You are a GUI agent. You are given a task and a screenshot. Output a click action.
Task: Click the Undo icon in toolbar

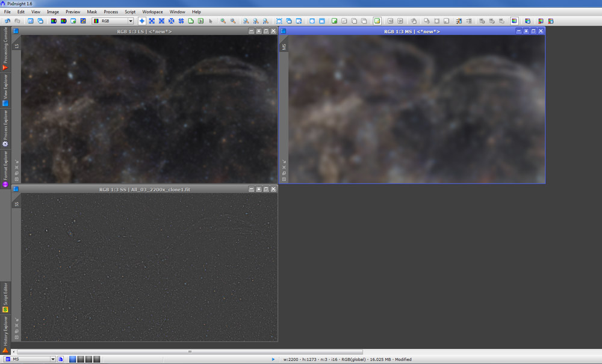pos(8,21)
